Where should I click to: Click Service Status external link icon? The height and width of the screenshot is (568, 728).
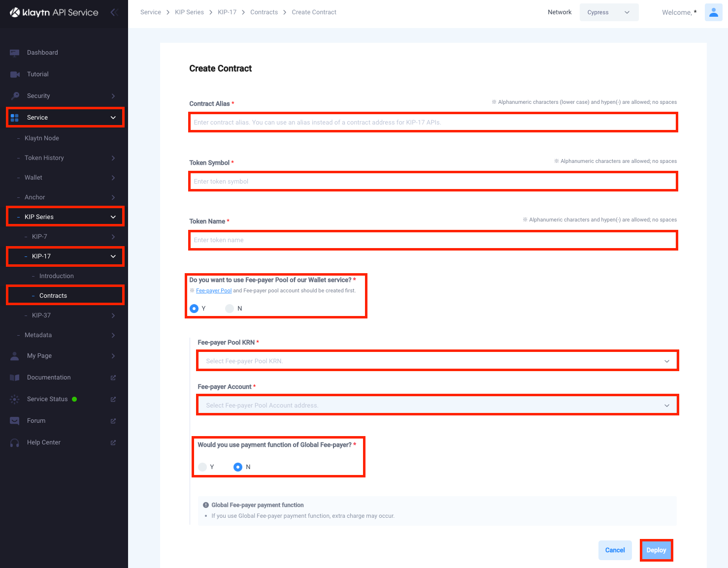click(113, 399)
